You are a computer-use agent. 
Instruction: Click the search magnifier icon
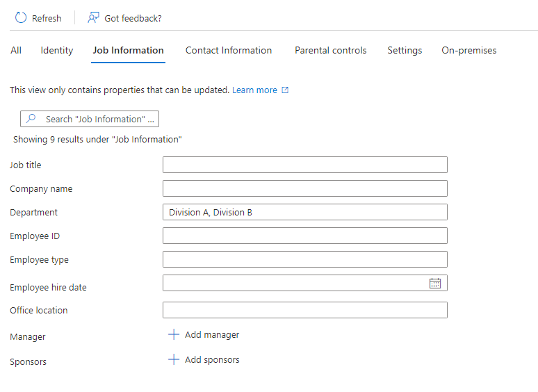coord(31,119)
